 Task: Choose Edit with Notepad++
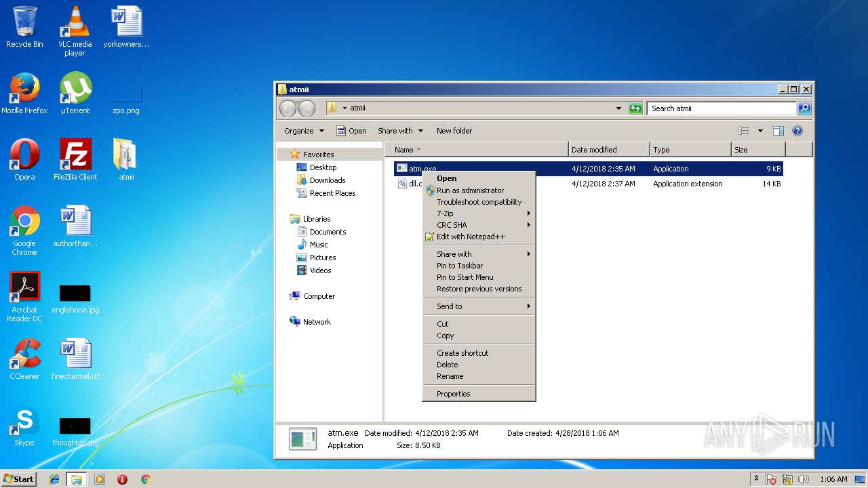pyautogui.click(x=479, y=237)
